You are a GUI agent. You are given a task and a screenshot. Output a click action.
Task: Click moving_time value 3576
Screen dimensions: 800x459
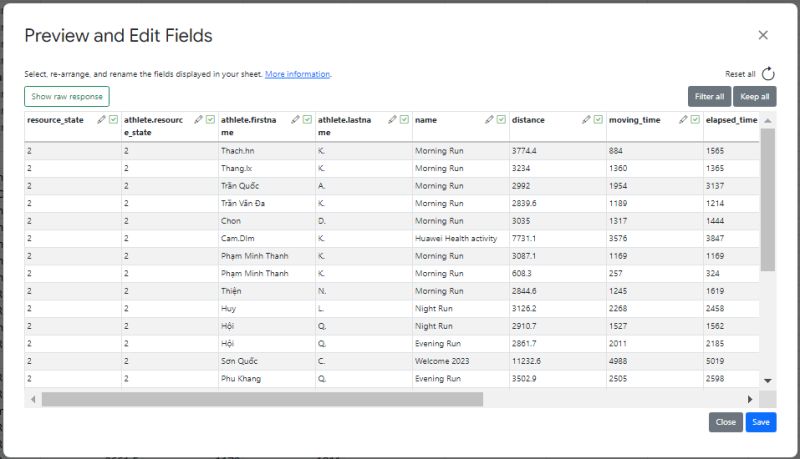point(655,238)
